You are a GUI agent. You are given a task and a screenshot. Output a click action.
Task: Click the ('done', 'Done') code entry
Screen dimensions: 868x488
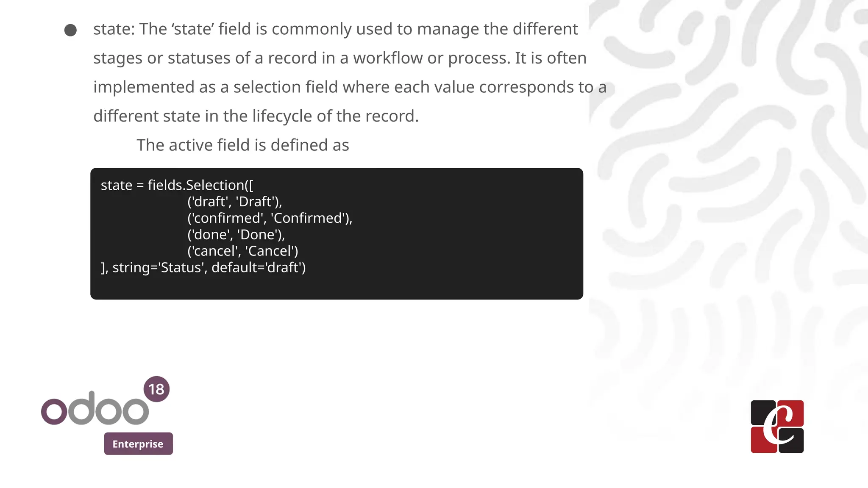236,235
